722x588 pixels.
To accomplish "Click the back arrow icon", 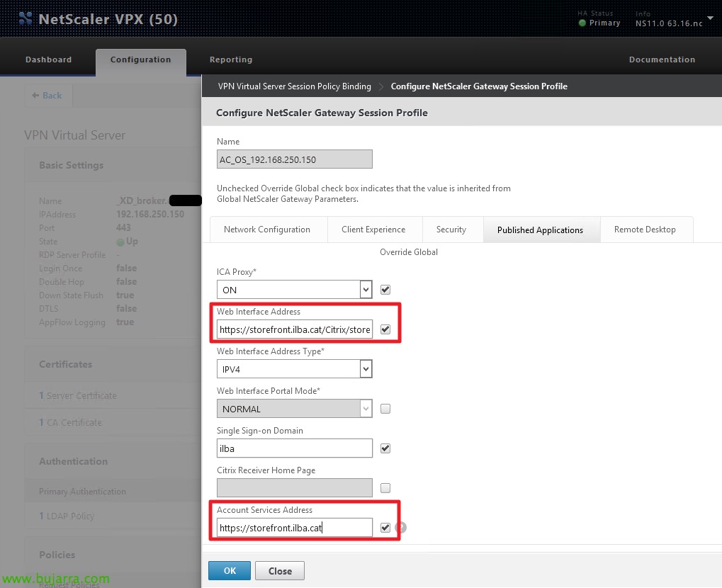I will click(35, 96).
